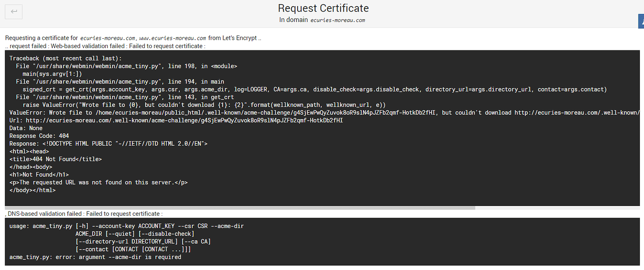Click the 'Web-based validation failed' message
The height and width of the screenshot is (270, 644).
click(105, 46)
